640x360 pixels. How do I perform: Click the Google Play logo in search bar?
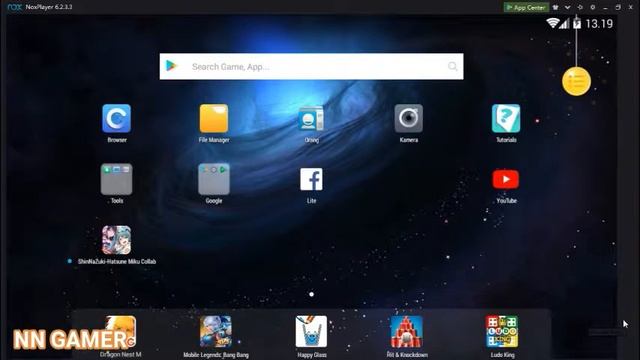click(171, 66)
